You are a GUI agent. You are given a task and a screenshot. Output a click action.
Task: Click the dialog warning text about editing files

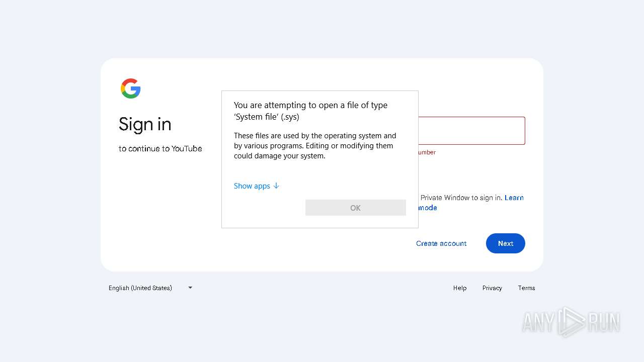coord(315,146)
